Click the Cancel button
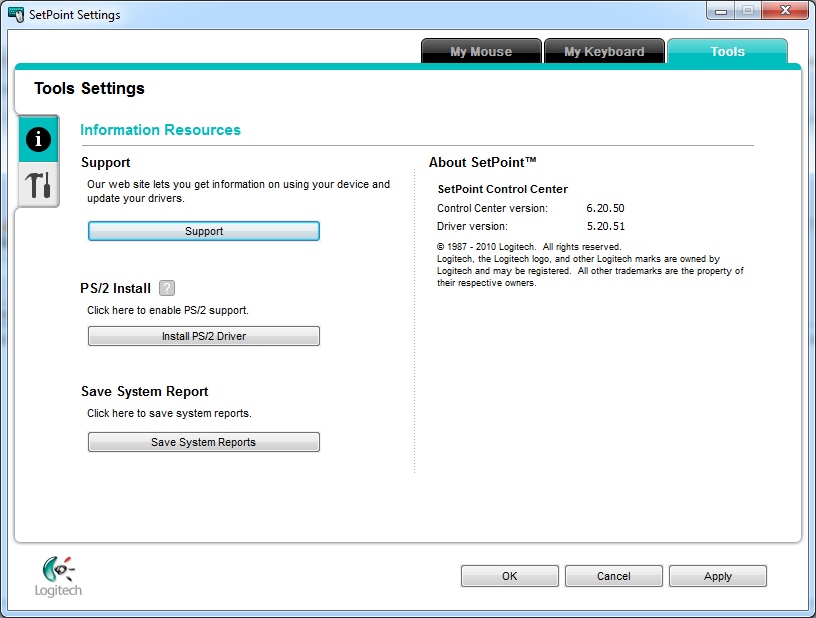Image resolution: width=816 pixels, height=618 pixels. click(x=614, y=576)
